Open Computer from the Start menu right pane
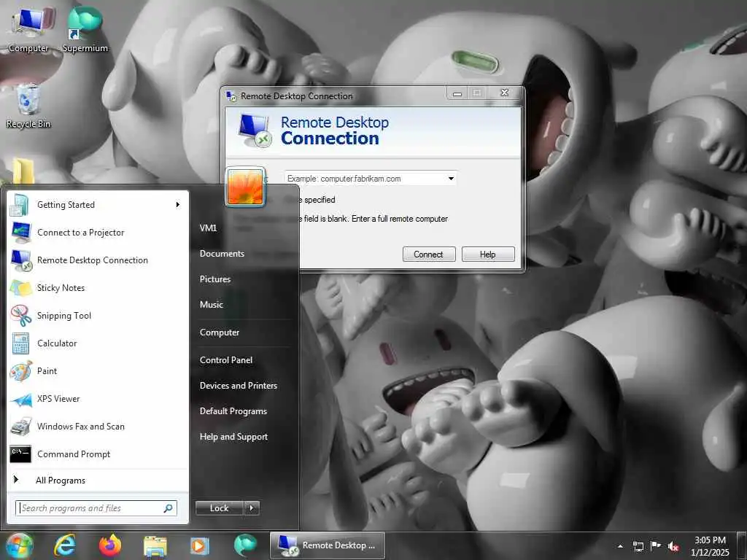The width and height of the screenshot is (747, 560). [x=219, y=332]
